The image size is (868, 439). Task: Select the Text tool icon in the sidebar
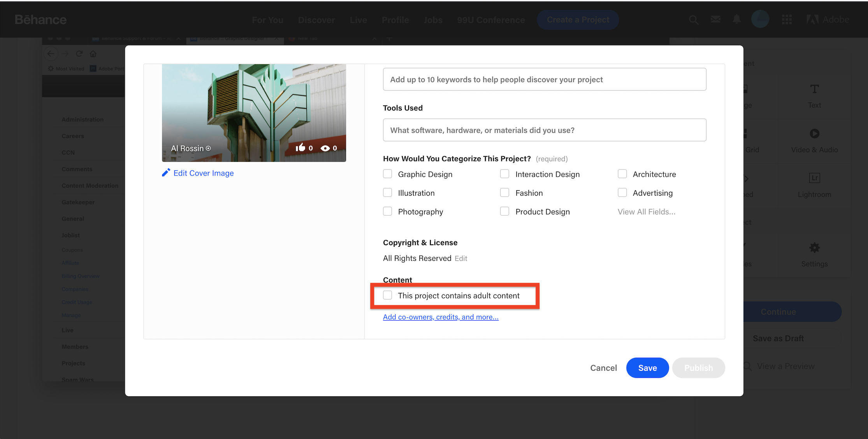pos(814,89)
